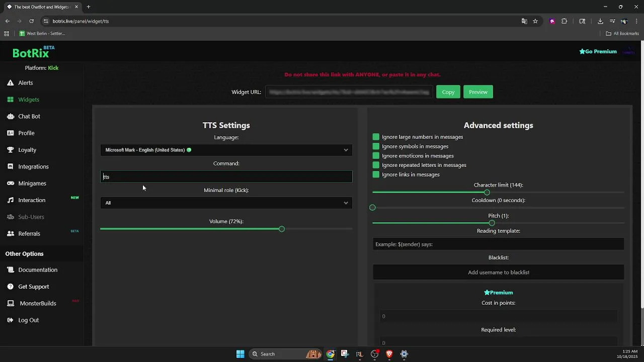Open the browser Extensions puzzle icon
Image resolution: width=644 pixels, height=362 pixels.
pos(564,21)
